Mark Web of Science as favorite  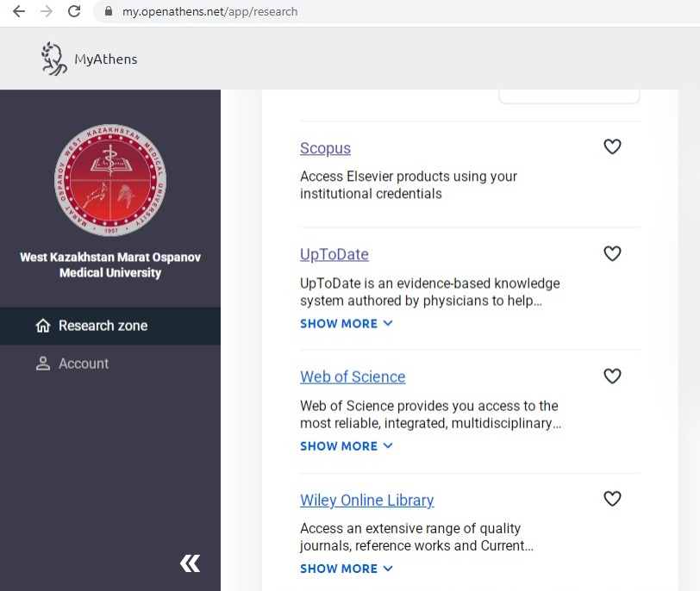(x=612, y=376)
